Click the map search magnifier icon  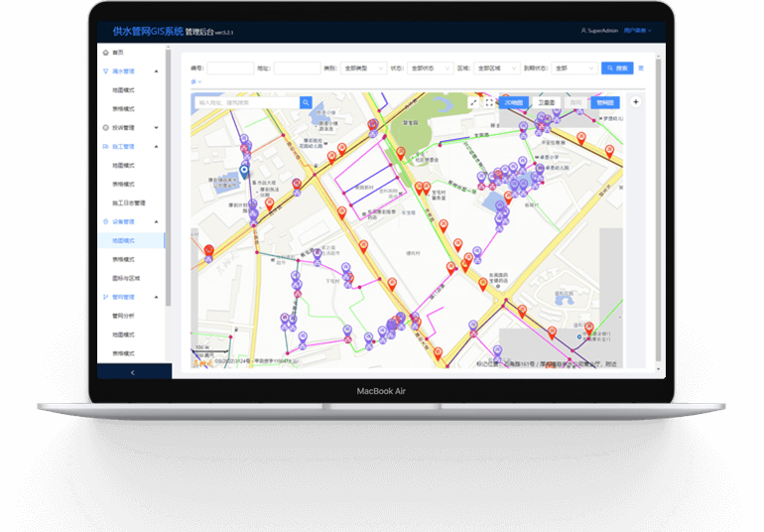[x=306, y=102]
